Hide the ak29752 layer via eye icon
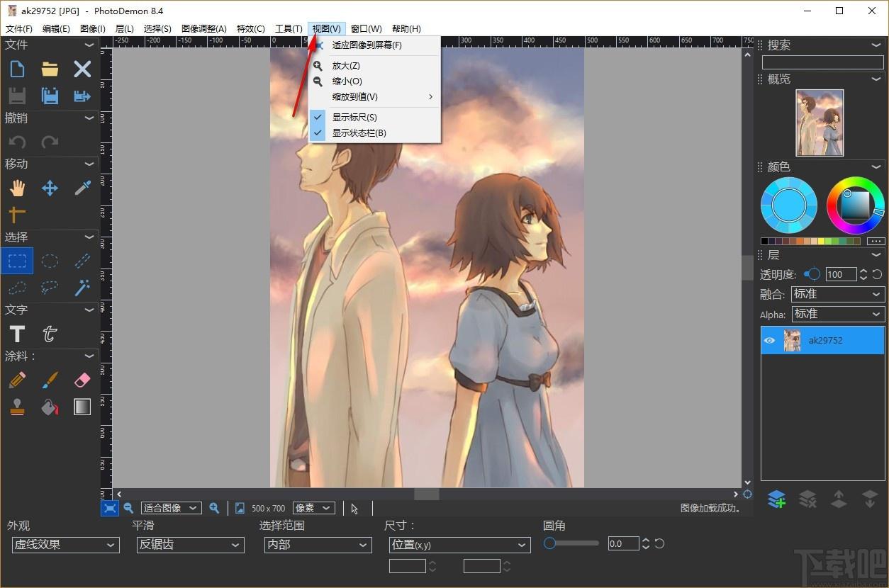 coord(769,340)
